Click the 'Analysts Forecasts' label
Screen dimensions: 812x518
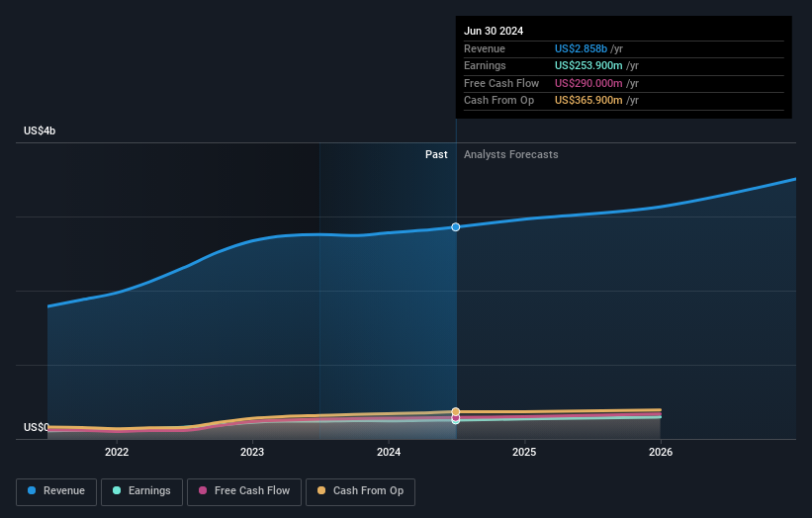tap(510, 155)
